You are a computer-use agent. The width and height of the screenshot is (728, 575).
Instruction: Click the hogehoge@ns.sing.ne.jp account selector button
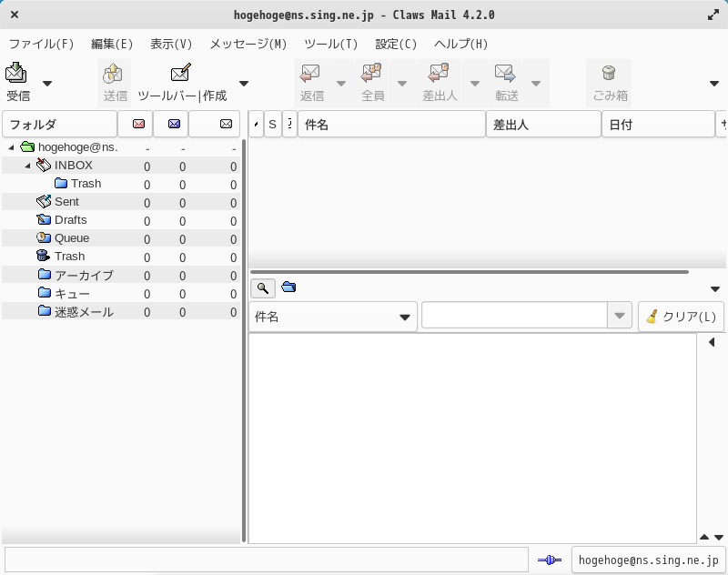pos(649,560)
